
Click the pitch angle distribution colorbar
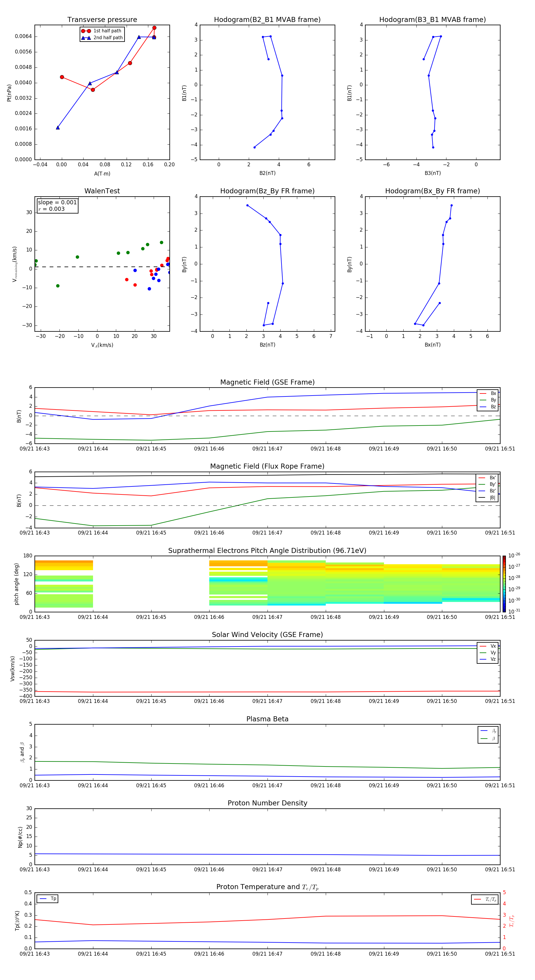[x=504, y=584]
